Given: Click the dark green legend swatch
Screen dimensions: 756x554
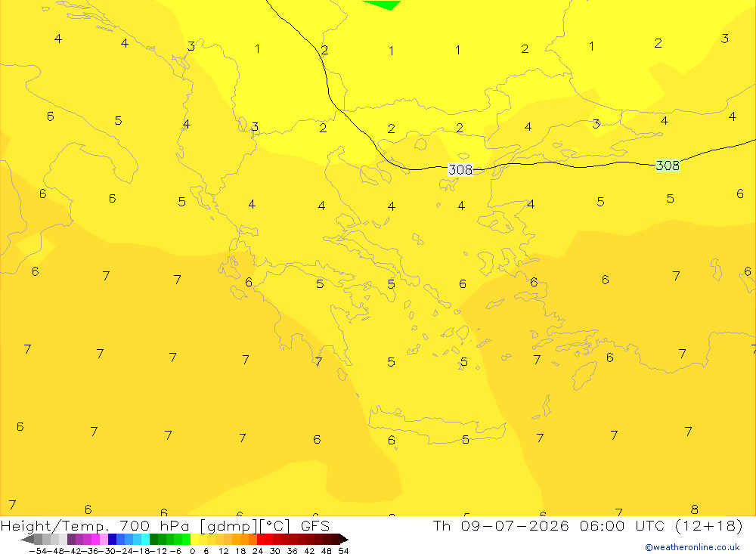Looking at the screenshot, I should click(153, 540).
